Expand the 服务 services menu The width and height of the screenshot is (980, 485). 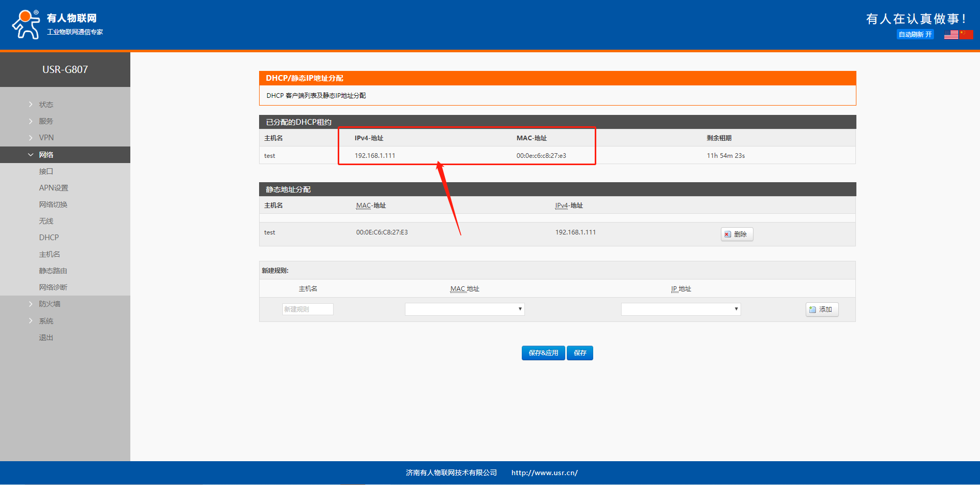click(46, 121)
